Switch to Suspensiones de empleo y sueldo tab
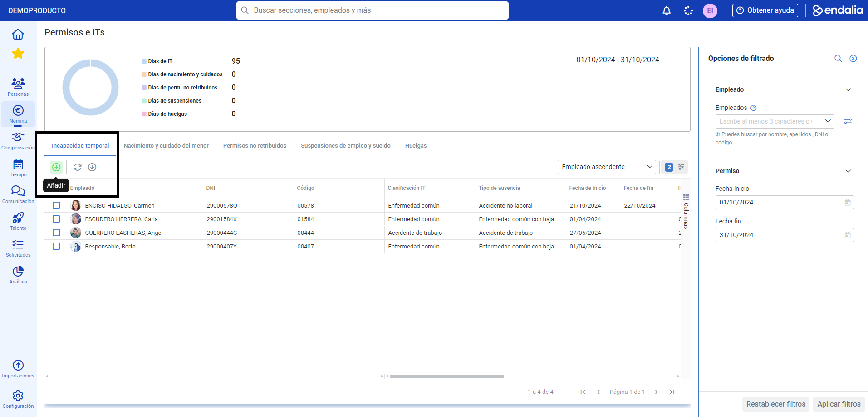 [346, 146]
